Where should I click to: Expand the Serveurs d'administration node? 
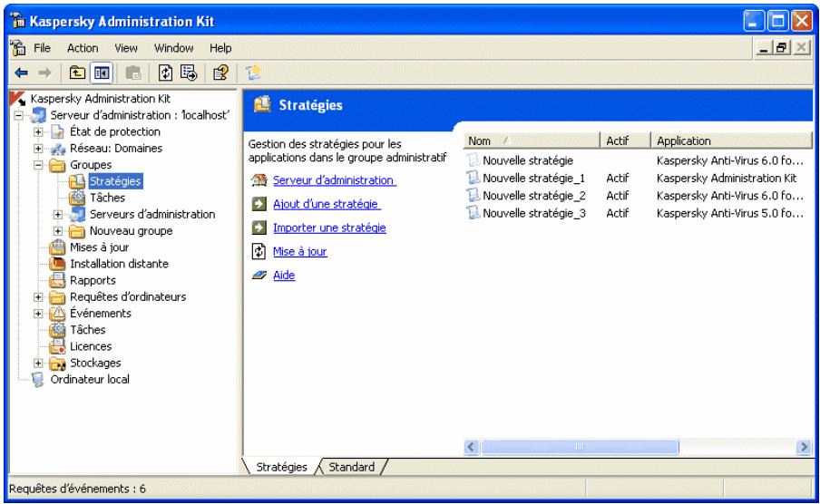coord(58,214)
